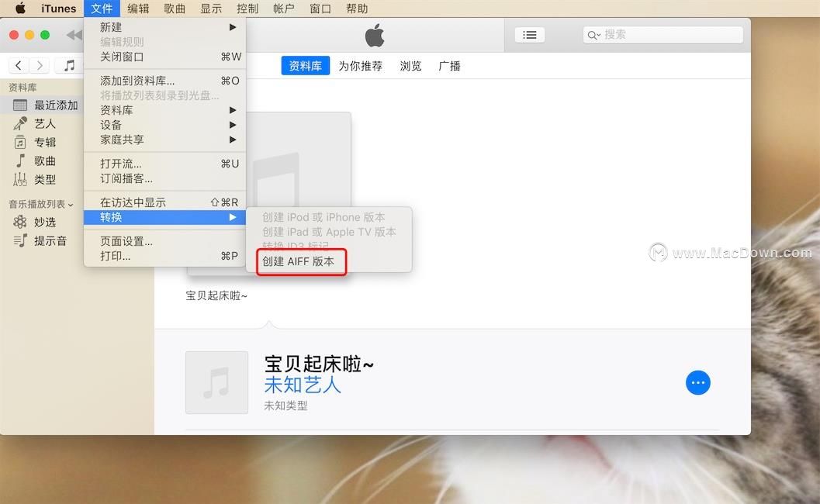This screenshot has height=504, width=820.
Task: Click the 艺人 microphone icon
Action: click(x=20, y=123)
